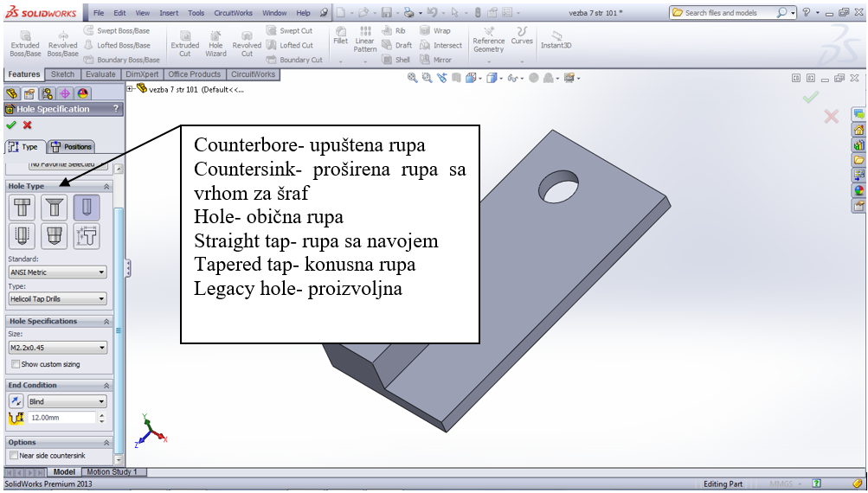The image size is (868, 493).
Task: Switch to the Motion Study 1 tab
Action: tap(112, 472)
